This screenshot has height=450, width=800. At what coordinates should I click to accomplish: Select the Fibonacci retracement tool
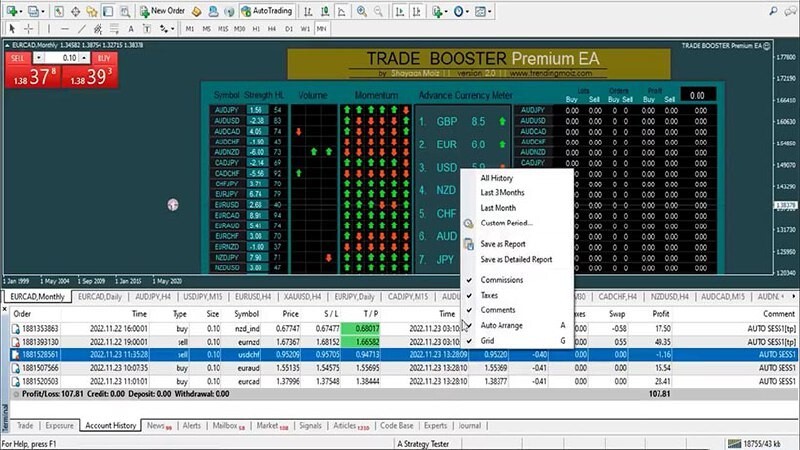click(114, 29)
